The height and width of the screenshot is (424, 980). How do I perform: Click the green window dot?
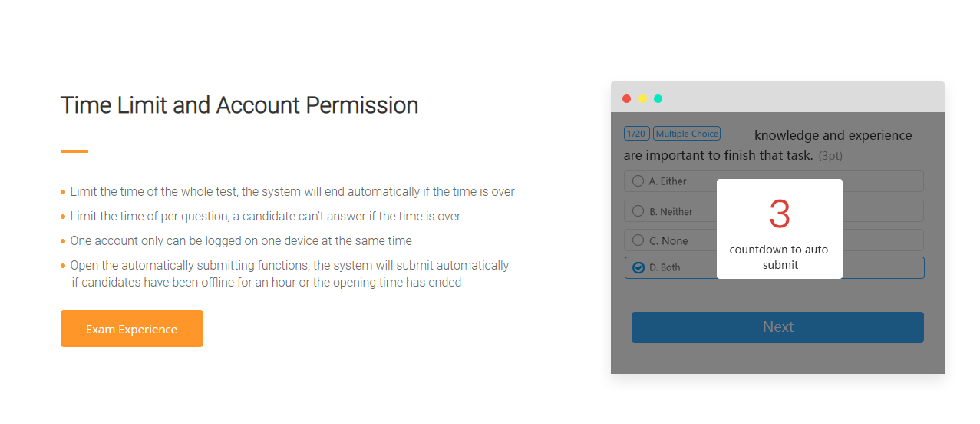[658, 98]
